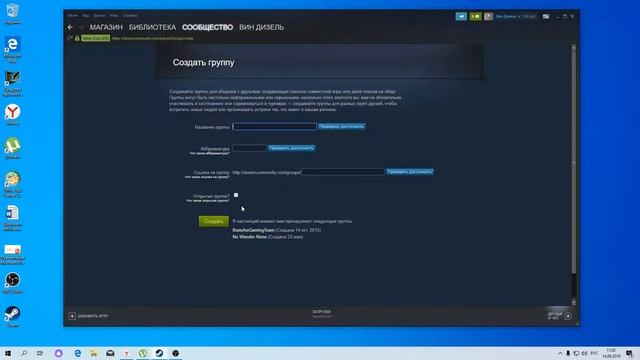The image size is (640, 360).
Task: Open Yandex browser desktop shortcut
Action: click(x=13, y=114)
